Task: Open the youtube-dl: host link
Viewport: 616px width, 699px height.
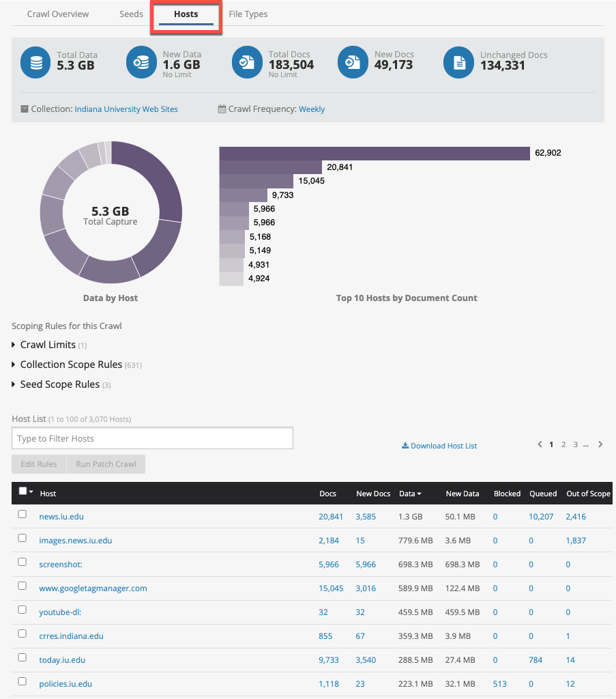Action: 60,612
